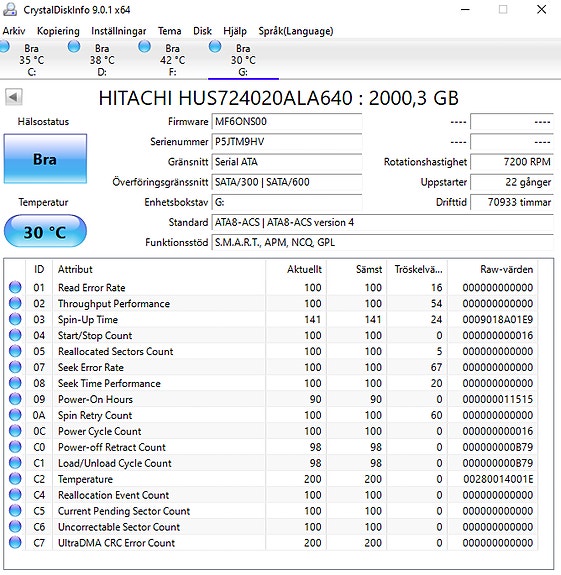Click status orb of Spin-Up Time row
The image size is (561, 575).
click(15, 319)
